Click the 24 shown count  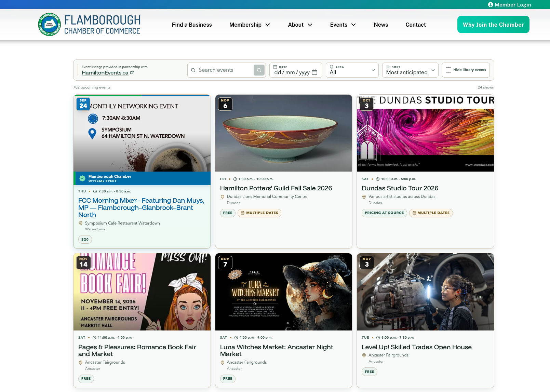click(486, 87)
